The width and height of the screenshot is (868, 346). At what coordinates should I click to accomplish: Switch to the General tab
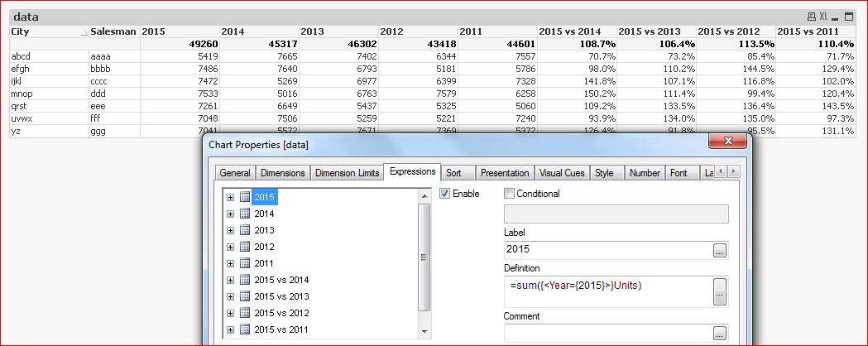click(235, 173)
